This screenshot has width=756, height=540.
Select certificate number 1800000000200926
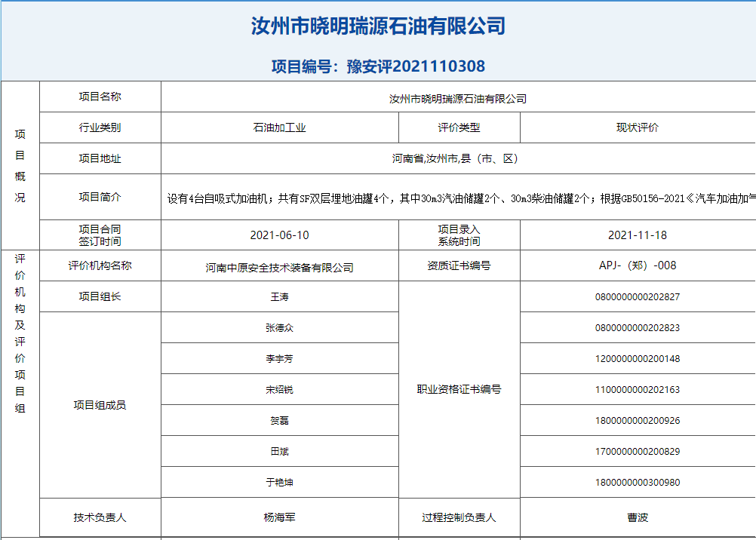click(638, 420)
